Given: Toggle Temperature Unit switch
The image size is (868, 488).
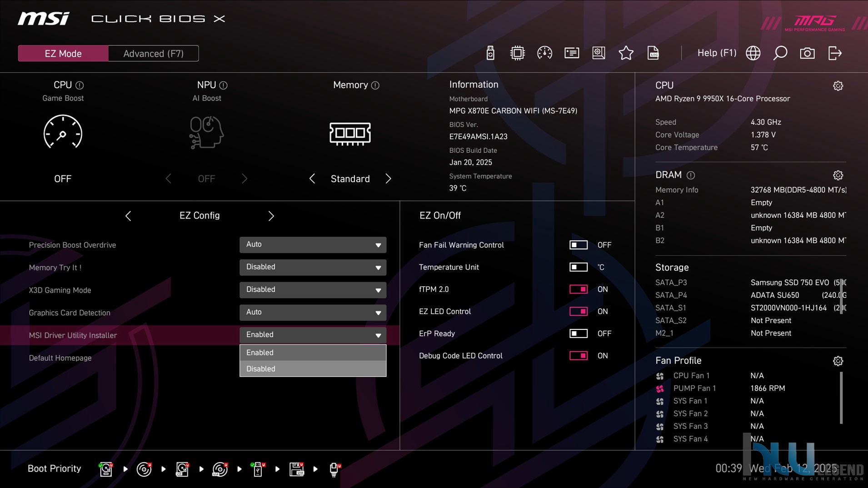Looking at the screenshot, I should click(579, 267).
